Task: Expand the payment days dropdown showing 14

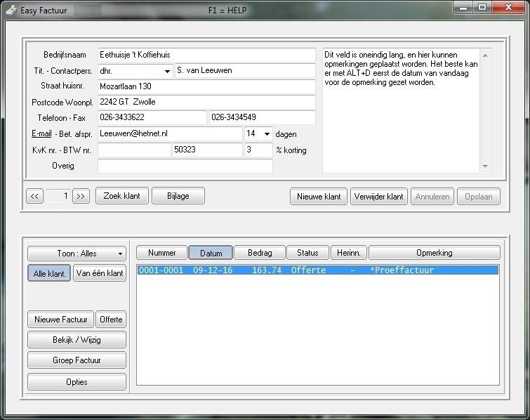Action: 267,133
